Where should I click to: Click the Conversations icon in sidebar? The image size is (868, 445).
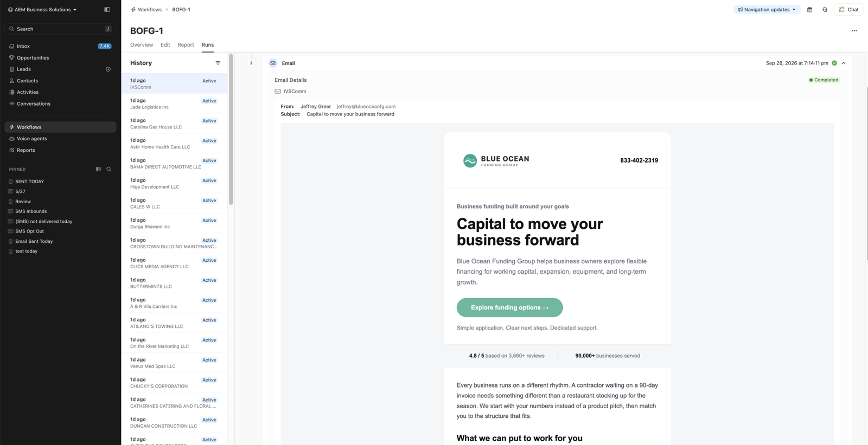coord(11,104)
